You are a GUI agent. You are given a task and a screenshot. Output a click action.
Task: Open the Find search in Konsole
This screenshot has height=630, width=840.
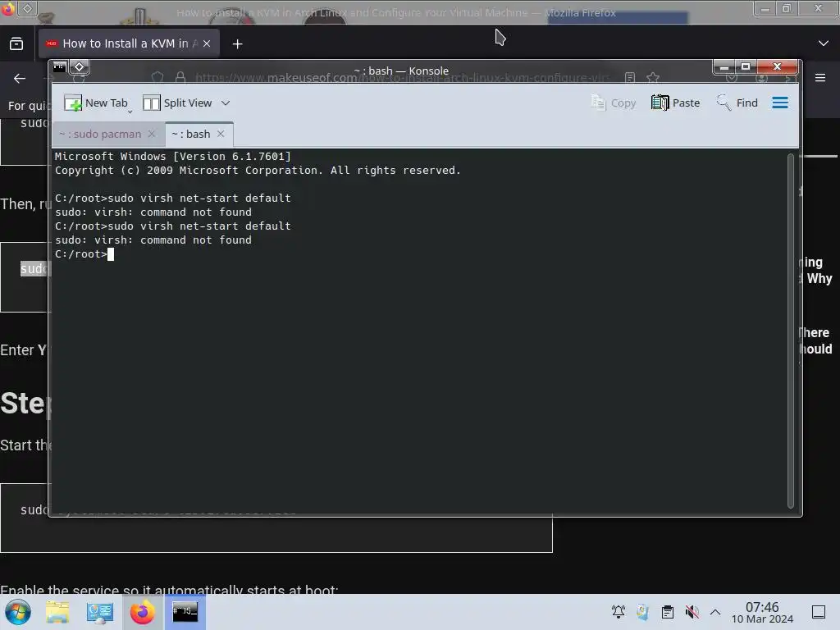pos(737,103)
